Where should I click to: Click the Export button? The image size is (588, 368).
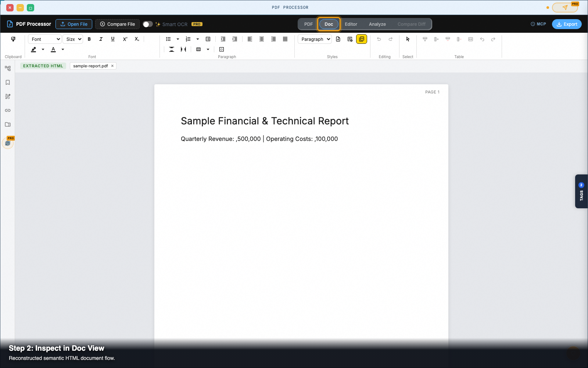567,24
